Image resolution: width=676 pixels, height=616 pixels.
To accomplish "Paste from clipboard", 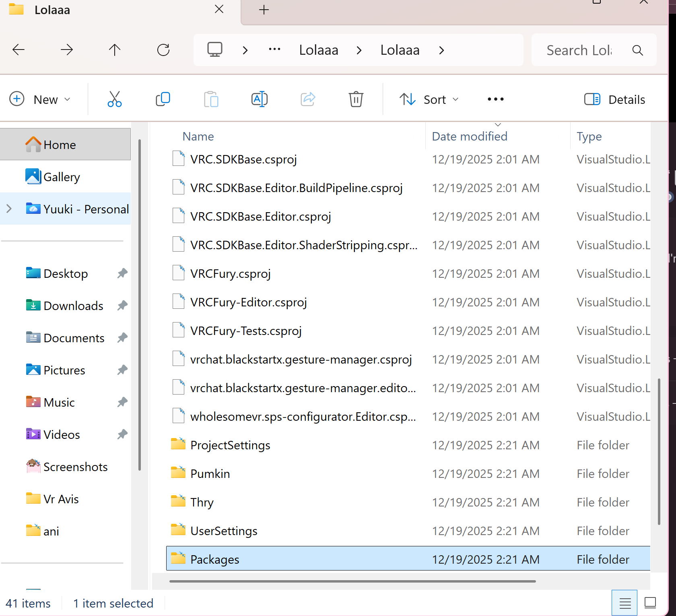I will (x=211, y=99).
